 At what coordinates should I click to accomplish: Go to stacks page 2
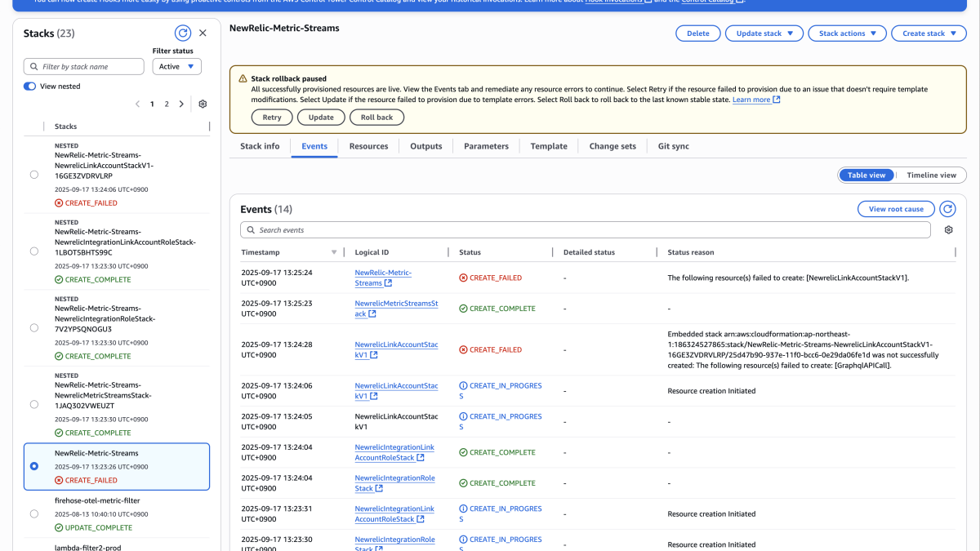point(167,104)
